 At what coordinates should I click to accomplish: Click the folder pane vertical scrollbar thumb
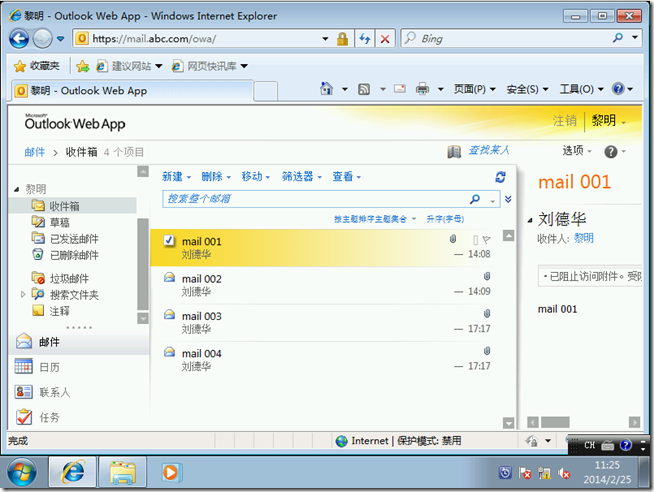[143, 264]
